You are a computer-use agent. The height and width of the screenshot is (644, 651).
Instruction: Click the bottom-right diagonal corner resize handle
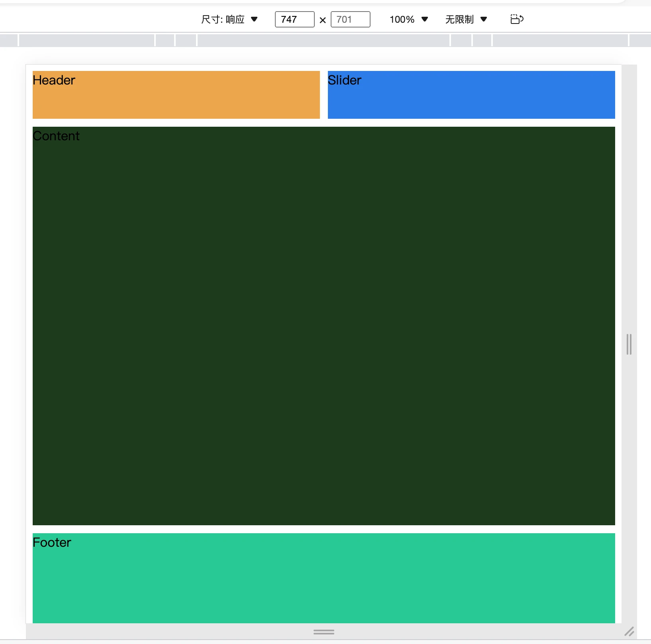(629, 632)
